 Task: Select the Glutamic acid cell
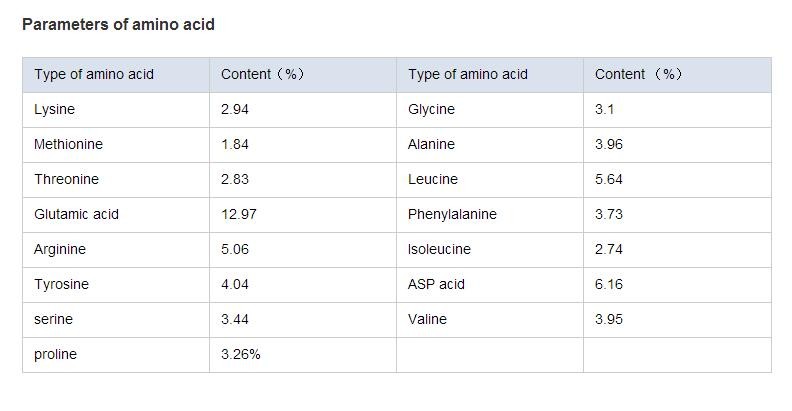(76, 214)
